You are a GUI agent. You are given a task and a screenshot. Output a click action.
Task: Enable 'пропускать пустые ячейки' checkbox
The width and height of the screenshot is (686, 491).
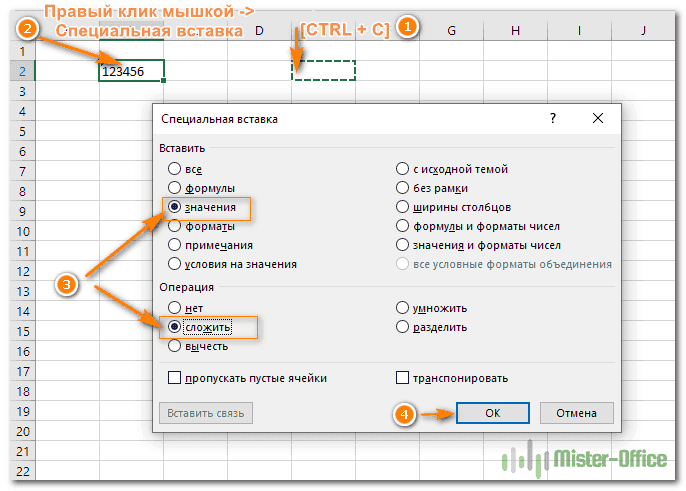click(x=175, y=378)
